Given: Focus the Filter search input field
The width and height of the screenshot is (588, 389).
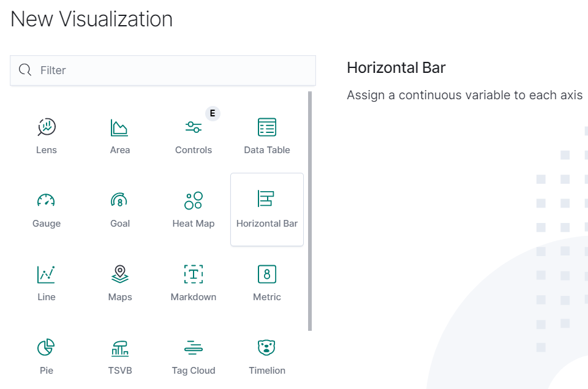Looking at the screenshot, I should [163, 70].
